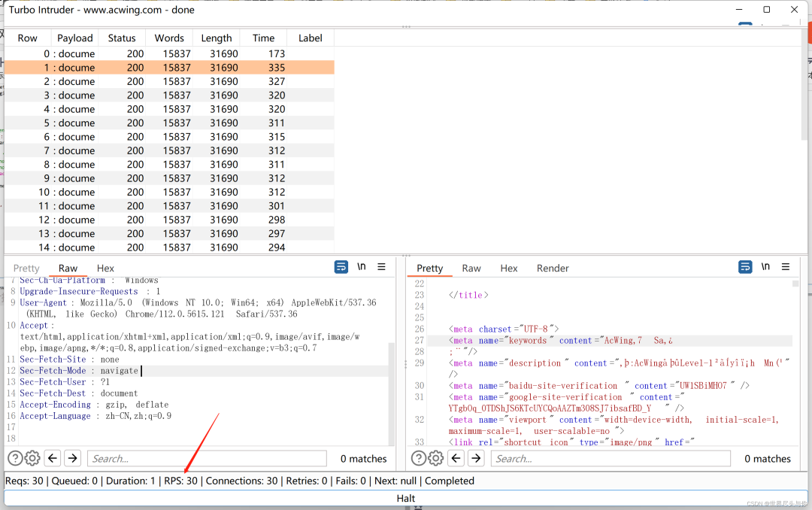This screenshot has width=812, height=510.
Task: Toggle word wrap icon in request panel
Action: coord(341,267)
